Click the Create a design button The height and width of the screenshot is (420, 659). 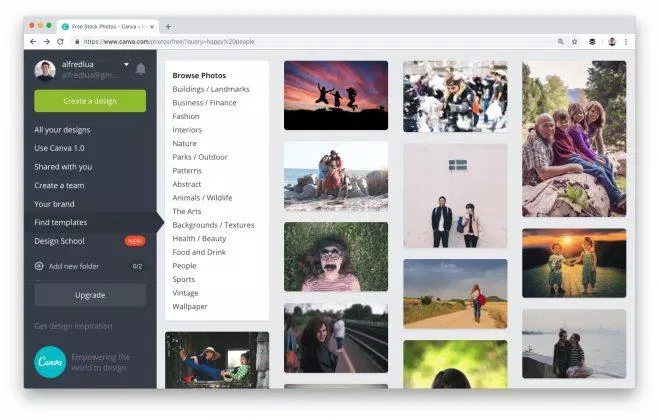90,101
